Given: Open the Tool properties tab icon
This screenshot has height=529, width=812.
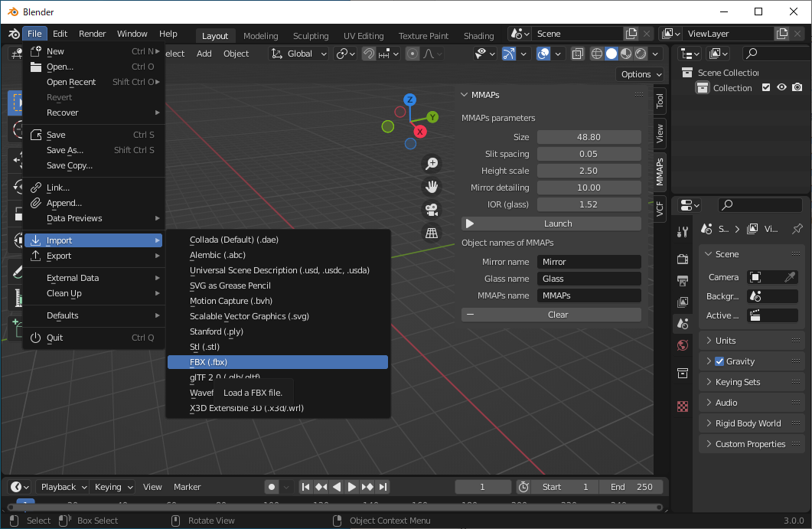Looking at the screenshot, I should pyautogui.click(x=683, y=232).
